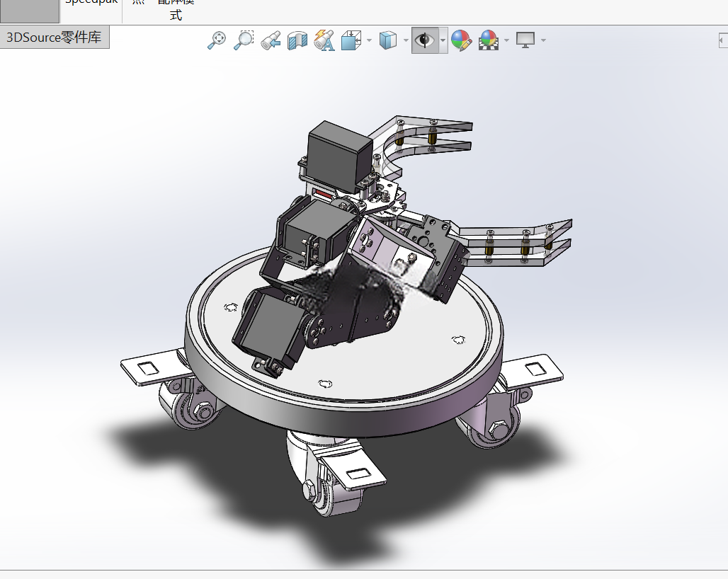
Task: Expand the View Orientation dropdown arrow
Action: pos(369,40)
